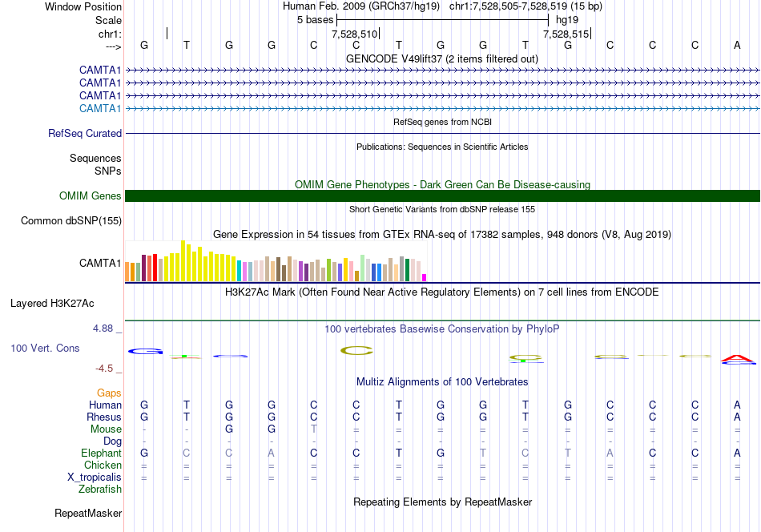Open the RefSeq Curated track label

pyautogui.click(x=84, y=133)
